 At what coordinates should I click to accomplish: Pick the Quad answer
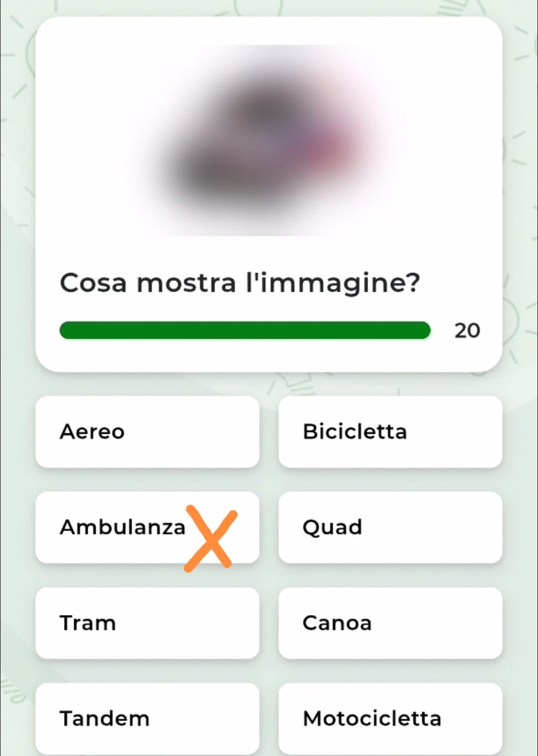point(390,527)
